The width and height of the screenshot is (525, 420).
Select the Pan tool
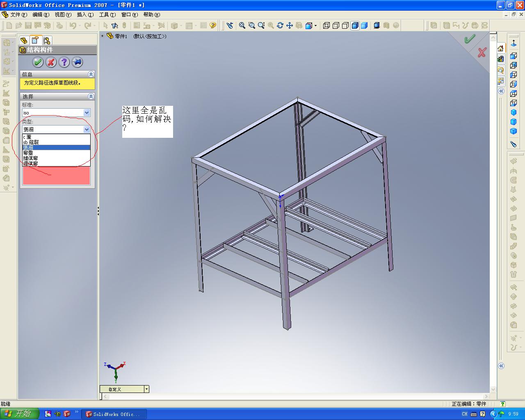pyautogui.click(x=290, y=25)
